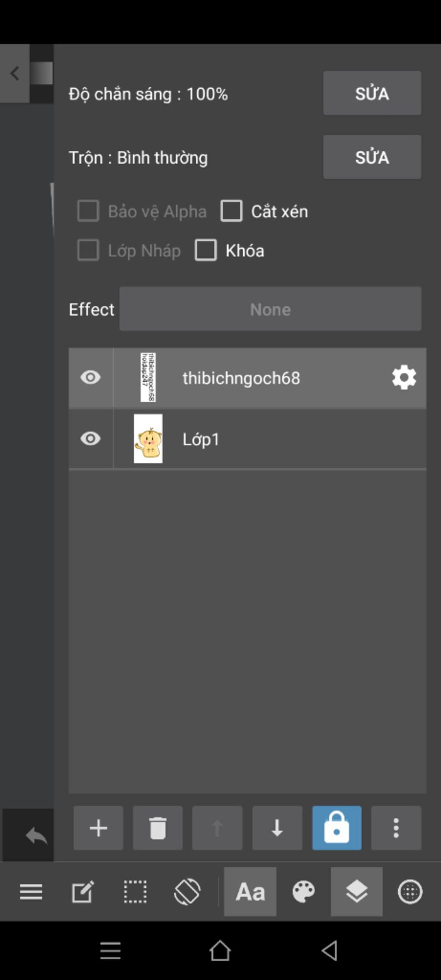Hide the Lớp1 layer via eye icon
441x980 pixels.
[90, 439]
